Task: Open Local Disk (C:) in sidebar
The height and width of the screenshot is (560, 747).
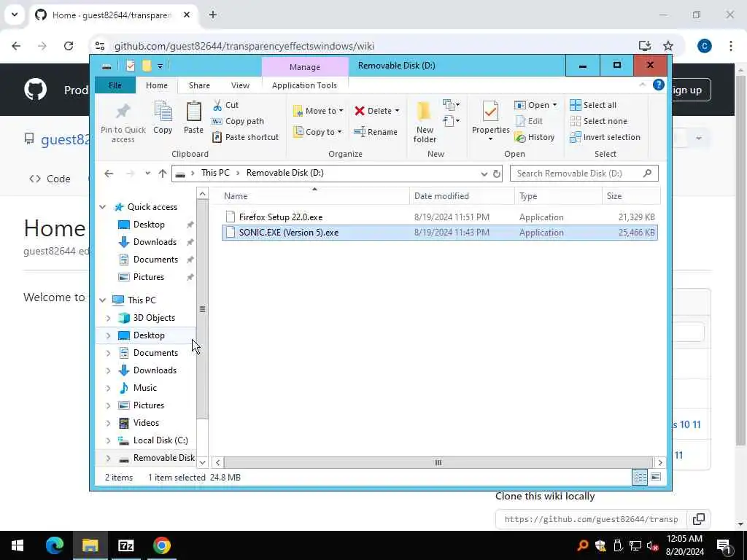Action: click(x=160, y=440)
